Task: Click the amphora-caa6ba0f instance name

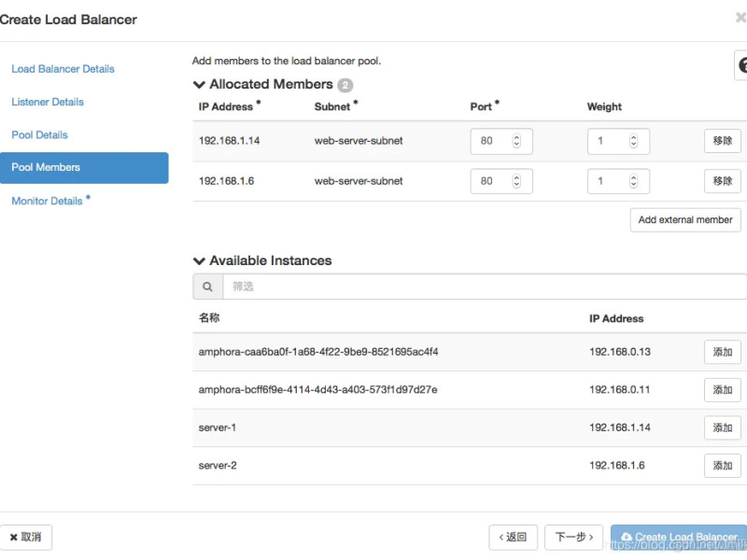Action: pyautogui.click(x=318, y=352)
